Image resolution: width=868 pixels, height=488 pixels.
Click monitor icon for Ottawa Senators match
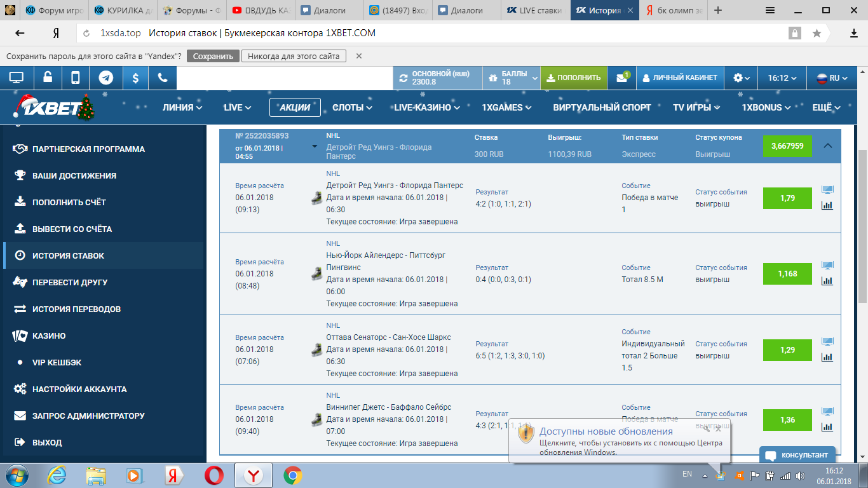pyautogui.click(x=827, y=342)
